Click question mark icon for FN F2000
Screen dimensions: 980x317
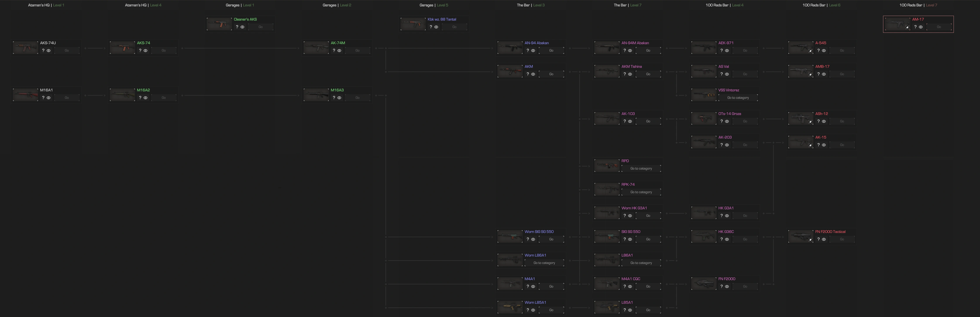point(721,286)
